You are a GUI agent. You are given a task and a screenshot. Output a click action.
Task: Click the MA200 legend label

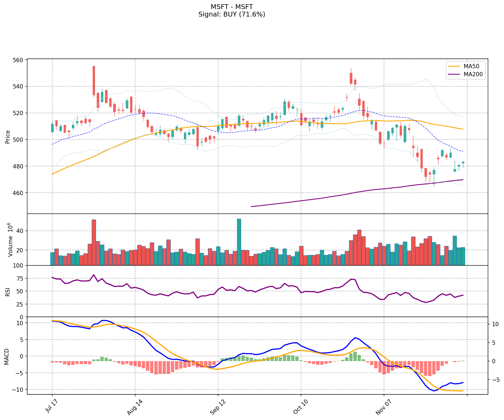tap(473, 74)
